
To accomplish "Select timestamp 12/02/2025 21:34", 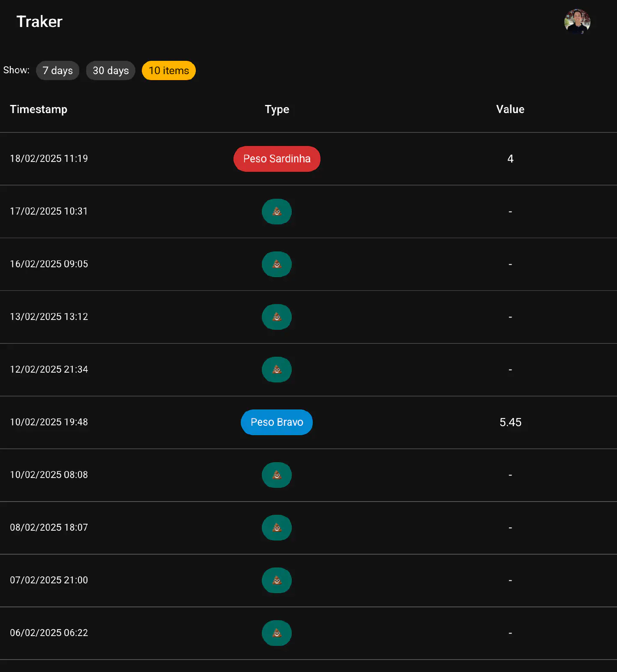I will [x=49, y=369].
